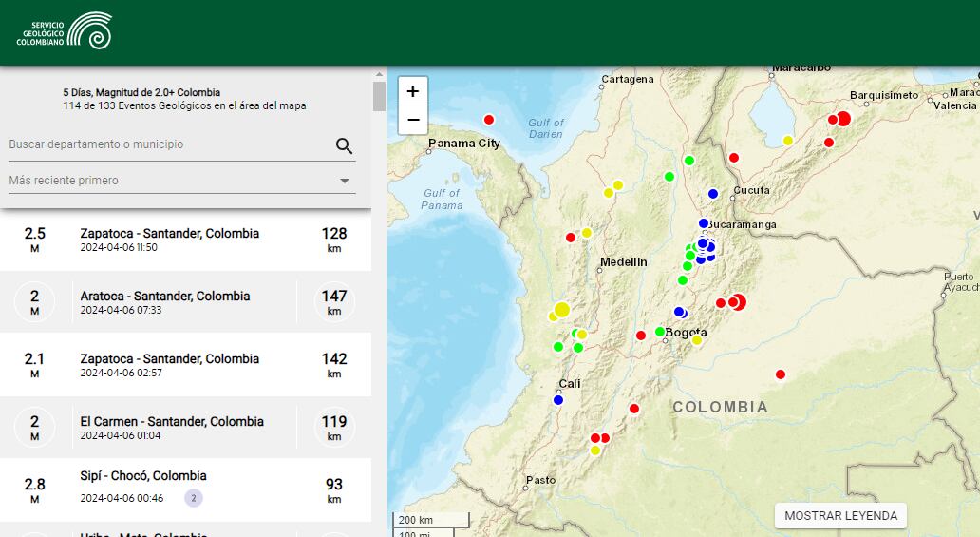Select the red marker near Panama City

click(x=489, y=120)
